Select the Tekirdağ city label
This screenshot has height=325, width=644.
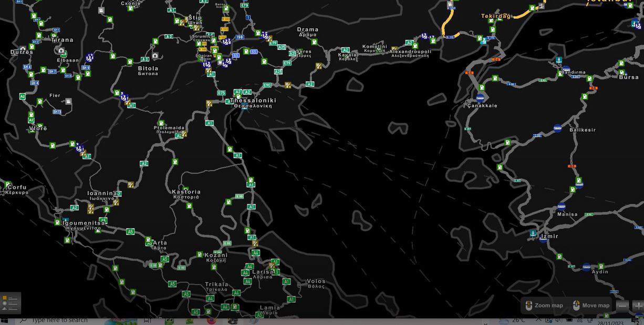click(495, 16)
